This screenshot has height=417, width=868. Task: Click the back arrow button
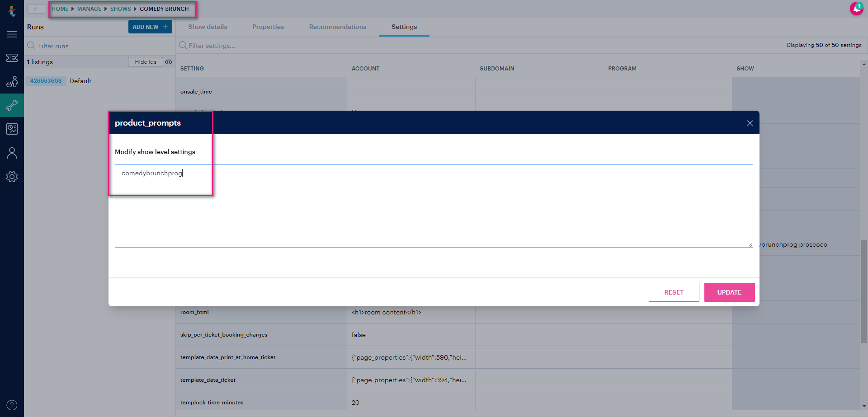[36, 9]
